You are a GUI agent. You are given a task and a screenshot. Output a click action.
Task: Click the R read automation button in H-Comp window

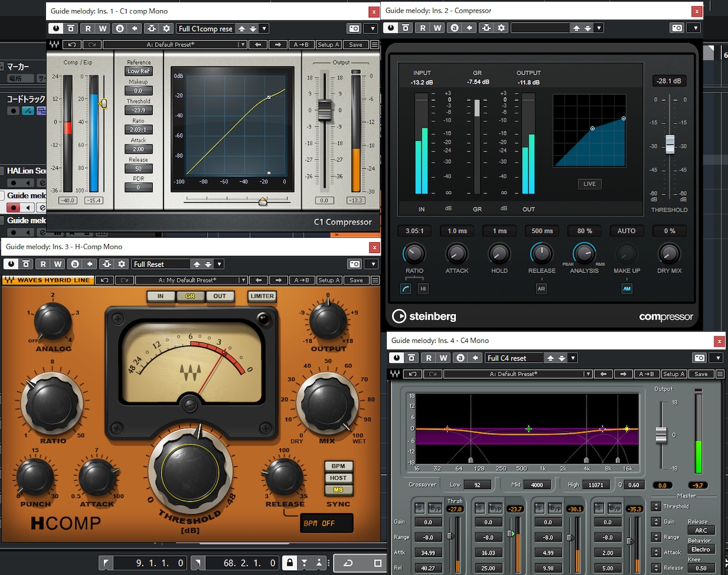43,264
